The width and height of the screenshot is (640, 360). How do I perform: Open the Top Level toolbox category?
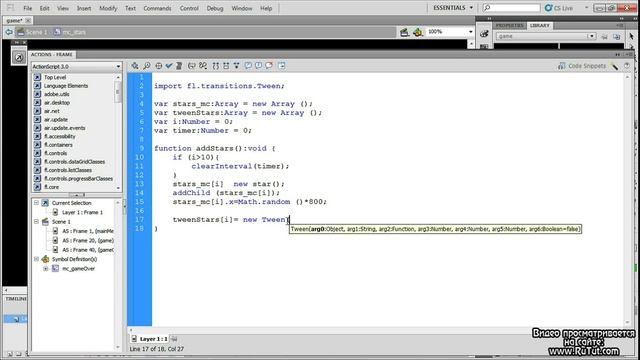(55, 77)
